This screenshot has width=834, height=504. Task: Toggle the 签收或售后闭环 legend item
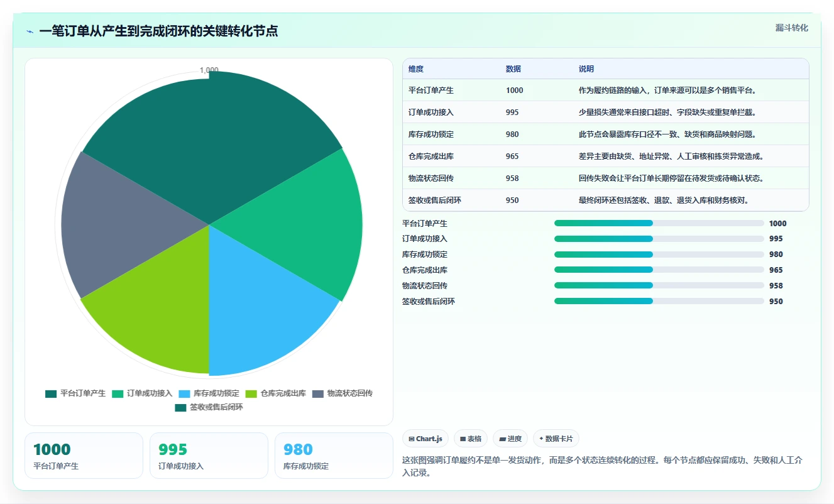[209, 407]
